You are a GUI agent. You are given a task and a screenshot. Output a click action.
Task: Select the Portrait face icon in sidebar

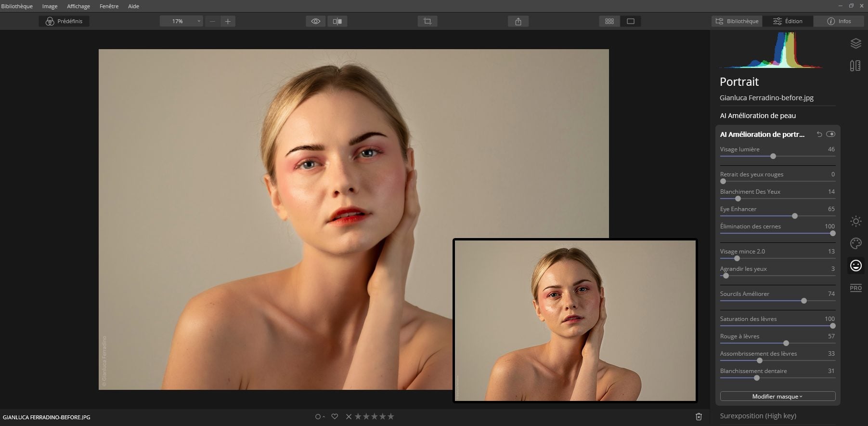click(x=855, y=266)
